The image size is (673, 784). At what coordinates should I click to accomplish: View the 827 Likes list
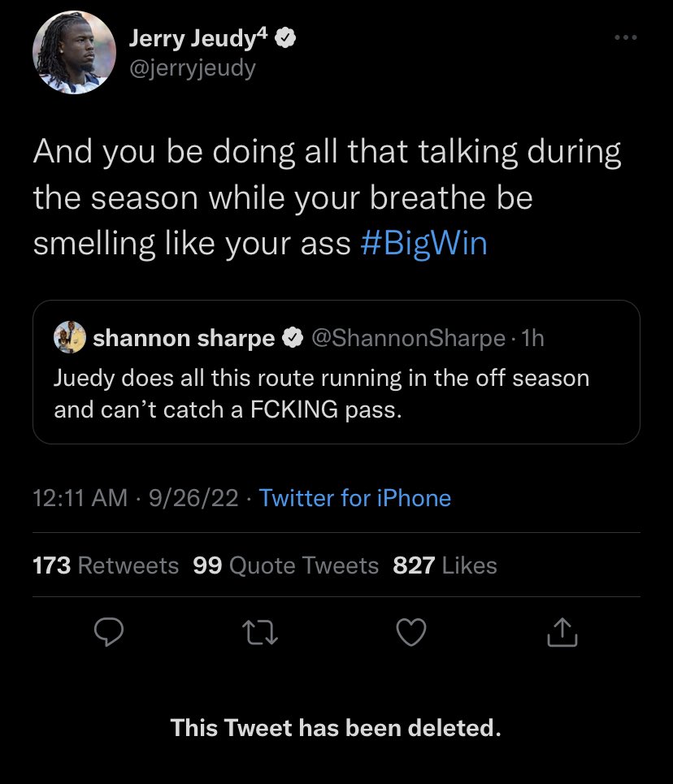tap(445, 565)
